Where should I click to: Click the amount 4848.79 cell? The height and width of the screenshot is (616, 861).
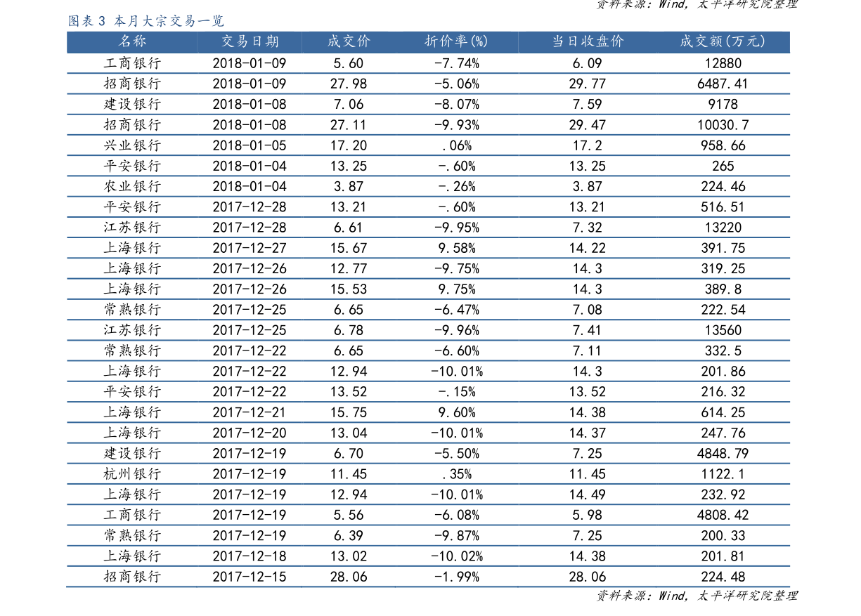[723, 453]
